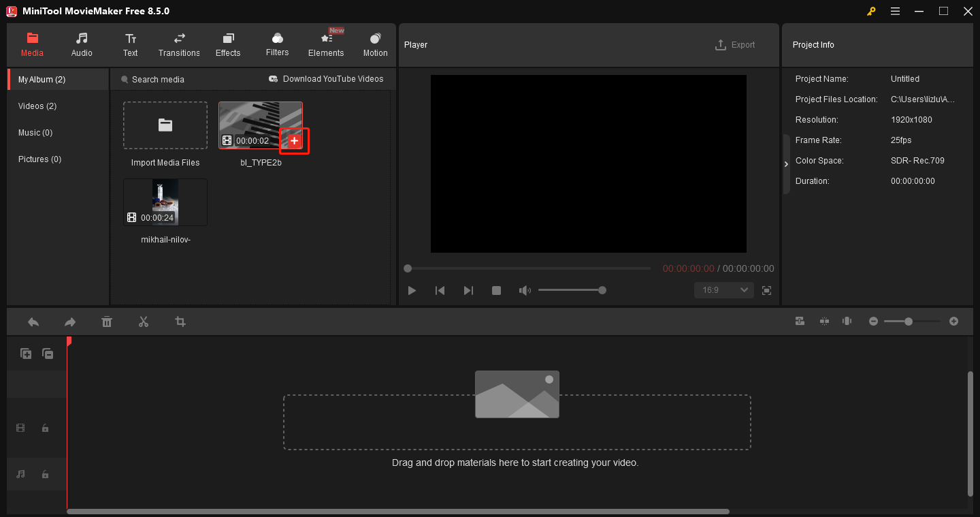The height and width of the screenshot is (517, 980).
Task: Open the aspect ratio dropdown in the player
Action: coord(723,289)
